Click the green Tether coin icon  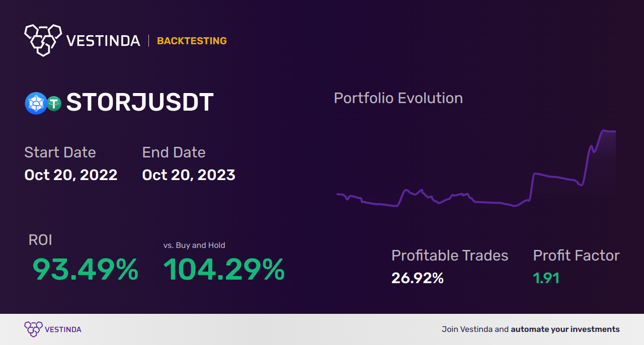click(54, 103)
